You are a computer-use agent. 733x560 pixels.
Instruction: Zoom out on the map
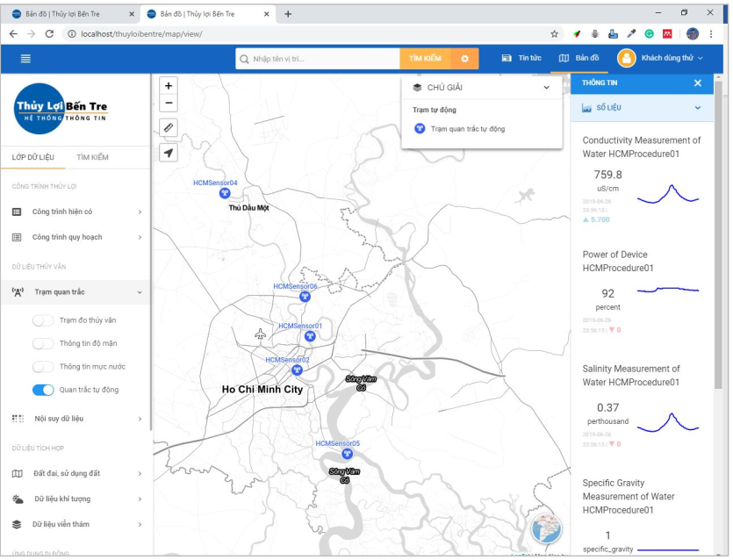coord(169,104)
